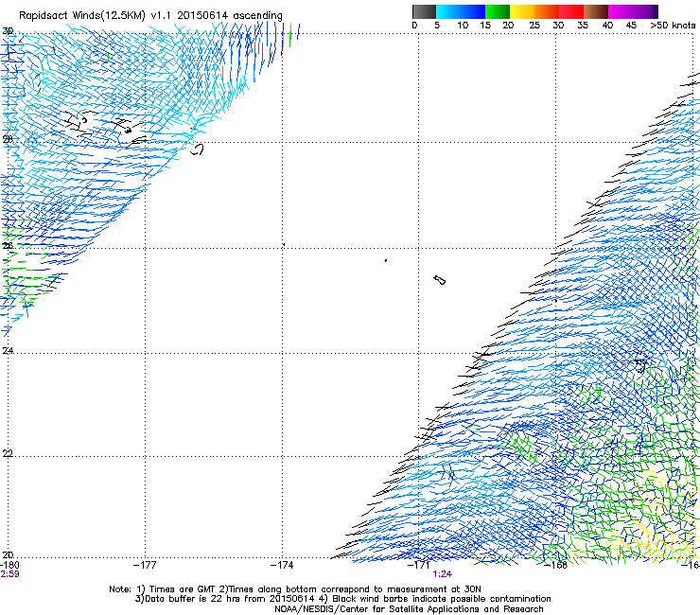Viewport: 700px width, 615px height.
Task: Click the 'Rapidscat Winds(12.5KM)' title text
Action: (82, 16)
